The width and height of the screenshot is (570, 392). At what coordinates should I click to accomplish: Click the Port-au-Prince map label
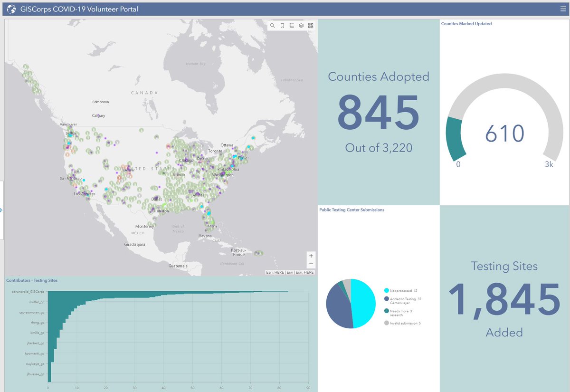(x=238, y=252)
